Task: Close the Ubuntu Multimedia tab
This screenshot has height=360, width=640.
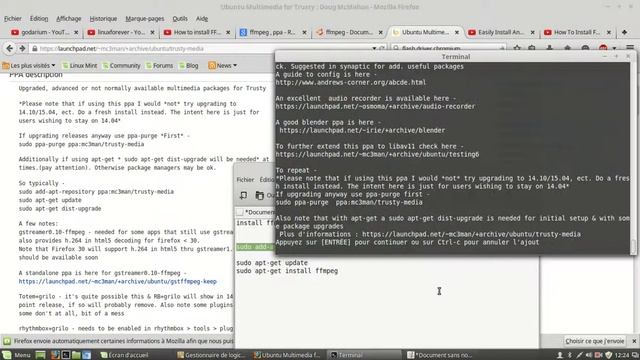Action: tap(457, 32)
